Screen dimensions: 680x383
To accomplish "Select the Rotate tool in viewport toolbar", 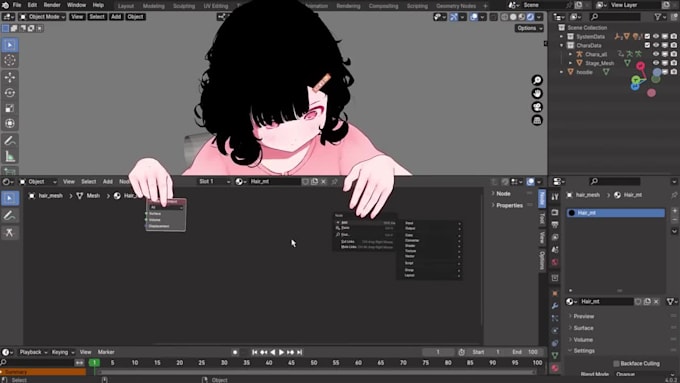I will coord(10,93).
